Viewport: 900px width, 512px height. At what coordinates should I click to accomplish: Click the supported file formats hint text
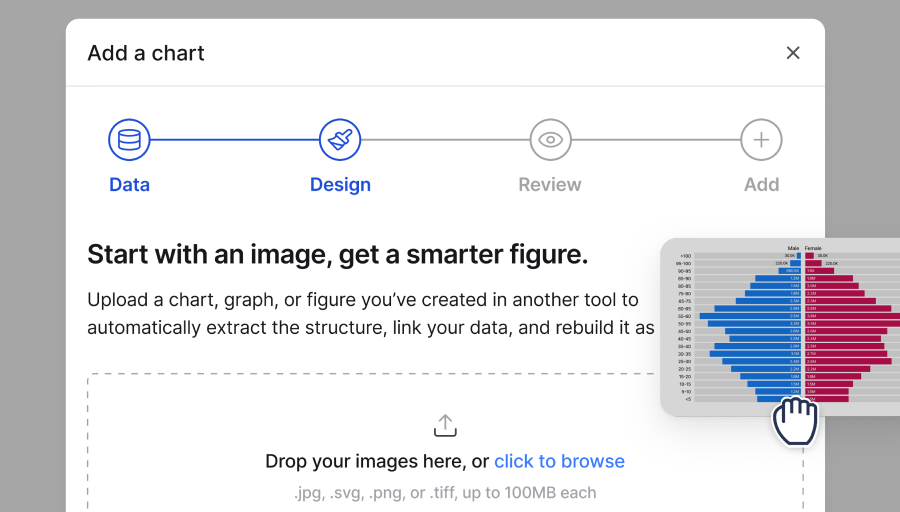445,492
